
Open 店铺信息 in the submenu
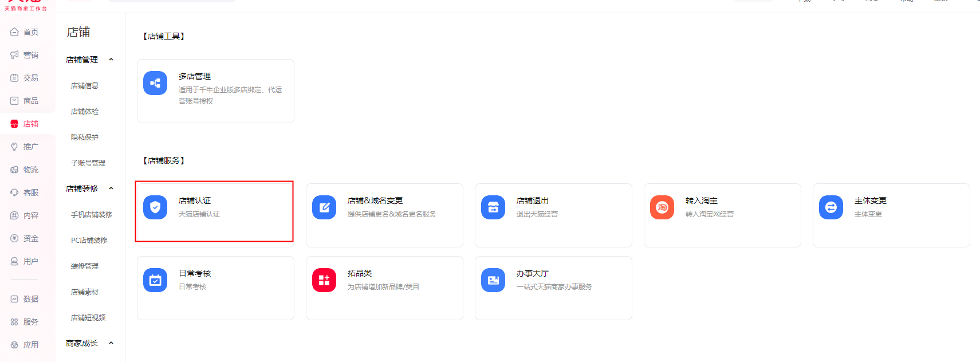click(85, 86)
